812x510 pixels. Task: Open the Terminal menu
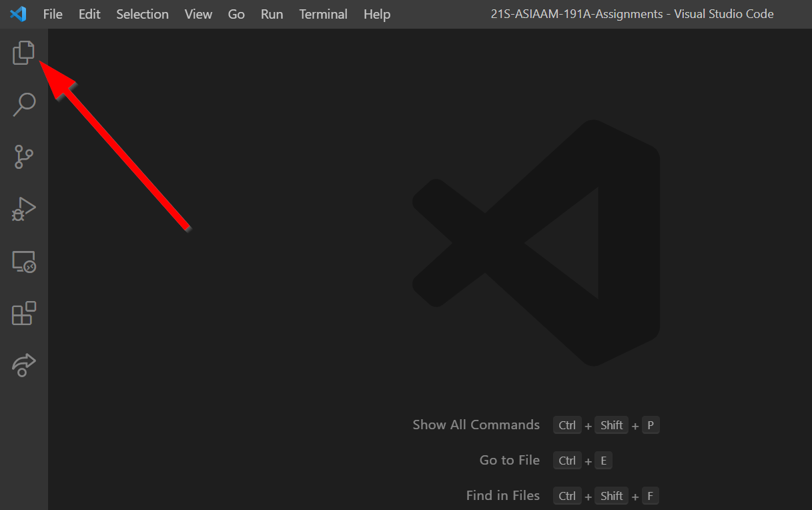(x=323, y=14)
